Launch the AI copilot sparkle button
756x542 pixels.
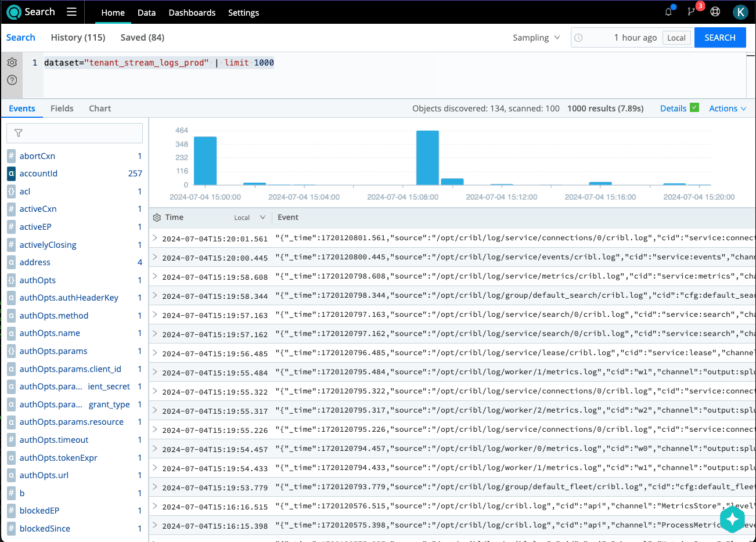(732, 519)
